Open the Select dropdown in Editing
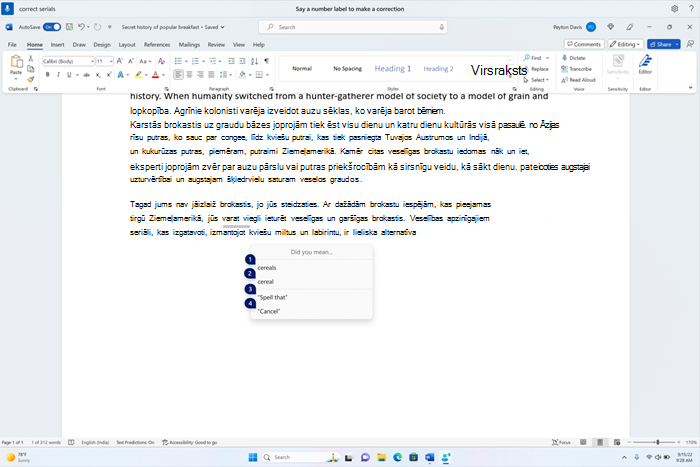The height and width of the screenshot is (467, 700). click(536, 80)
